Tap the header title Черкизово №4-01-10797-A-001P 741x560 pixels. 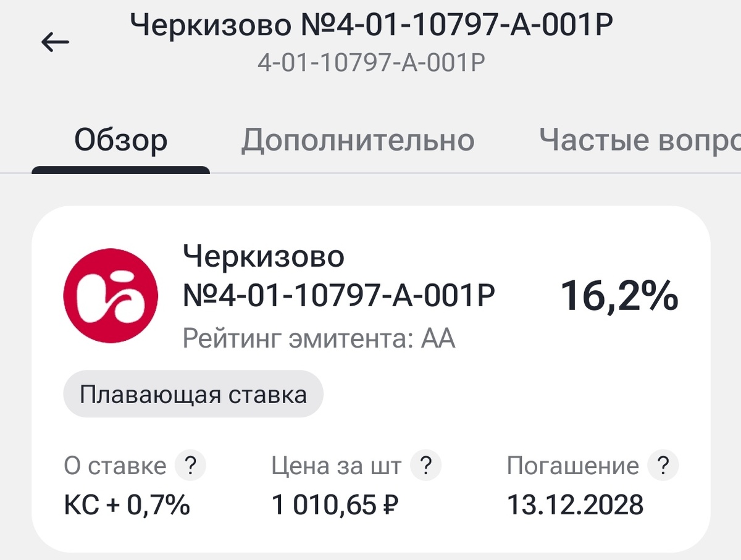[371, 23]
